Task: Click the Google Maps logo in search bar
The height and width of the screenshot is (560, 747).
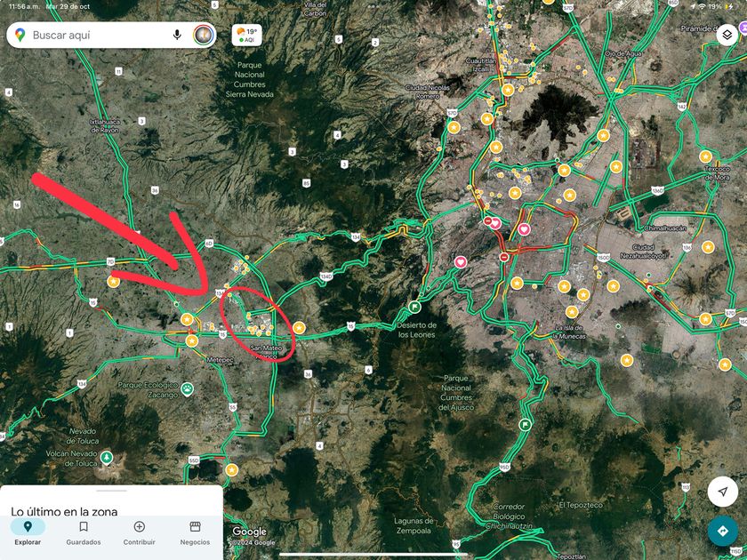Action: coord(20,35)
